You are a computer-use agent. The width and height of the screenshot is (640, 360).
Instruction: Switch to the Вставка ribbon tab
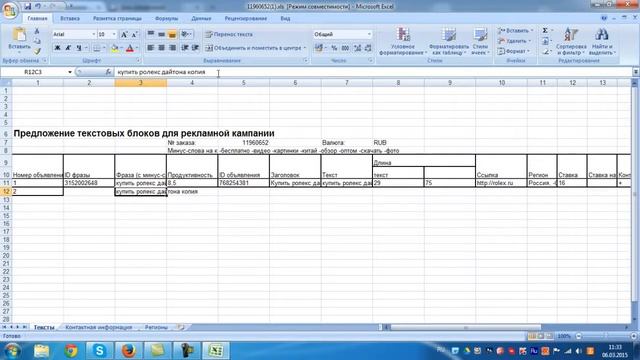point(70,18)
